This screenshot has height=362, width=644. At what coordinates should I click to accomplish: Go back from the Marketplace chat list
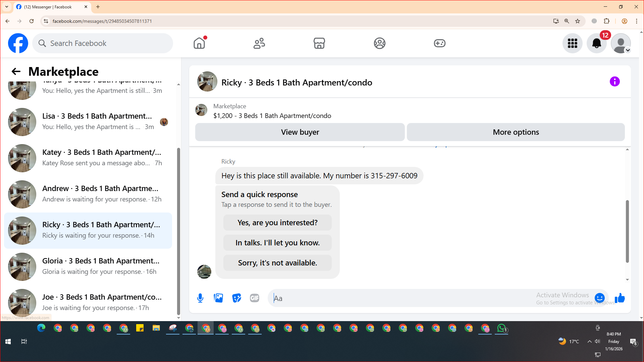(x=16, y=71)
